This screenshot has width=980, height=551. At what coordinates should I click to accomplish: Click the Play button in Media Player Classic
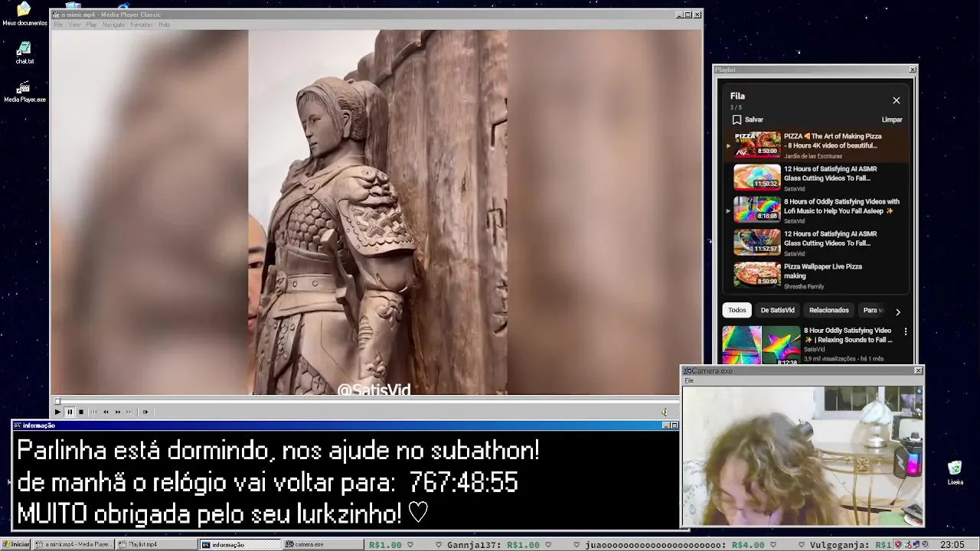coord(57,412)
